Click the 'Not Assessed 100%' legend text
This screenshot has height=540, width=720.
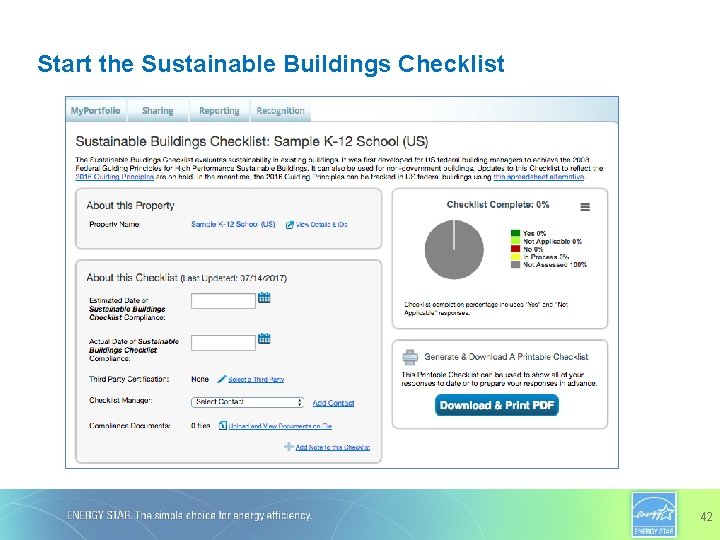pyautogui.click(x=555, y=264)
